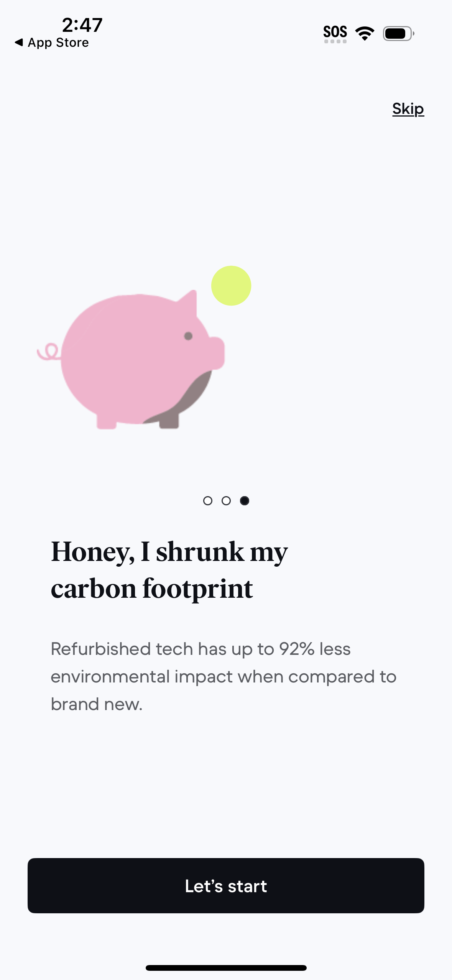The height and width of the screenshot is (980, 452).
Task: Tap the Skip link
Action: 408,109
